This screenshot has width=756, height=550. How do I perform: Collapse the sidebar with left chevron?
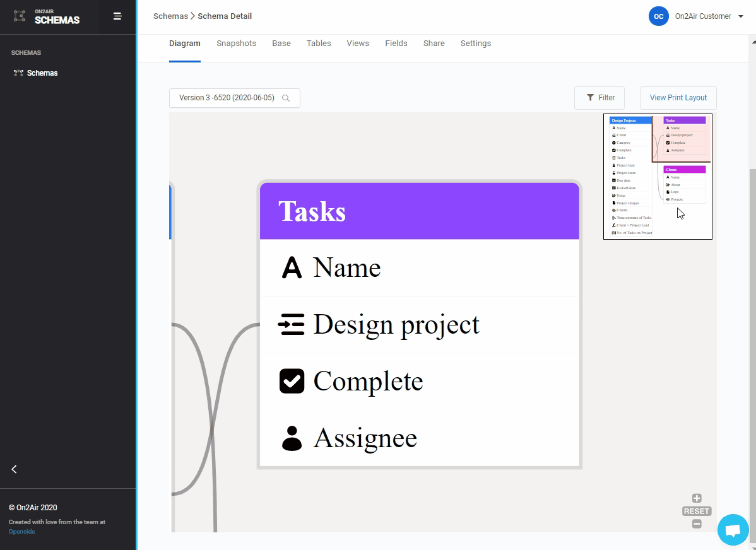click(14, 469)
